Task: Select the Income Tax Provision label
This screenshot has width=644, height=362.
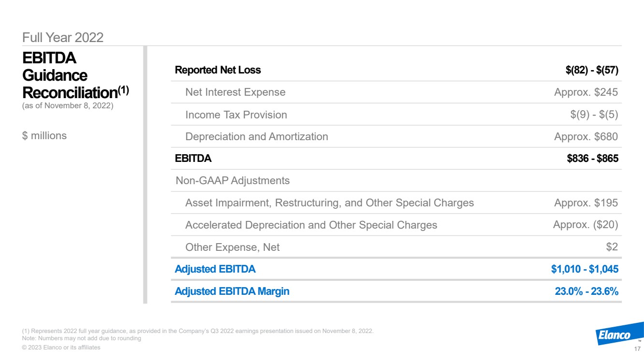Action: click(x=236, y=115)
